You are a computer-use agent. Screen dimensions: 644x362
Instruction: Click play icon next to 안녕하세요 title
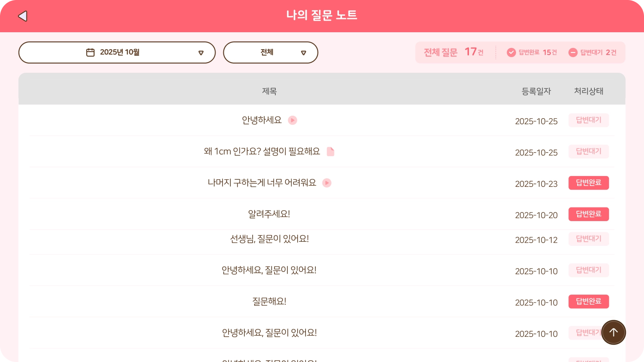(292, 120)
